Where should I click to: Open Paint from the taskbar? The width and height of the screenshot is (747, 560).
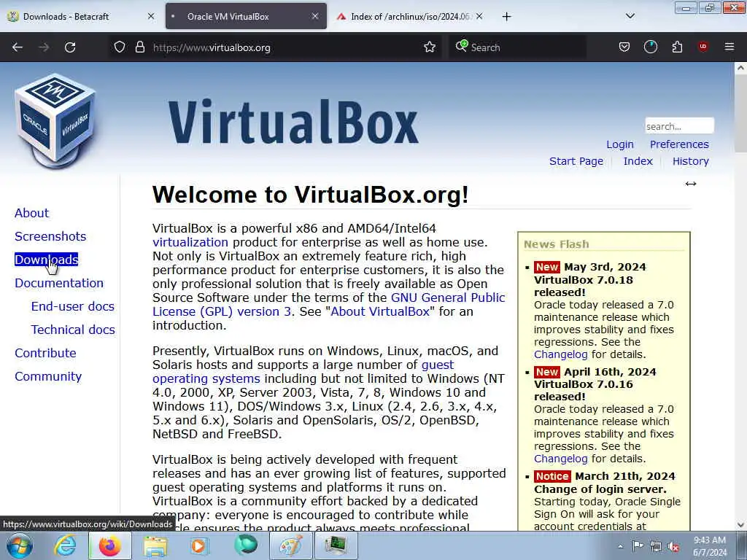point(290,545)
